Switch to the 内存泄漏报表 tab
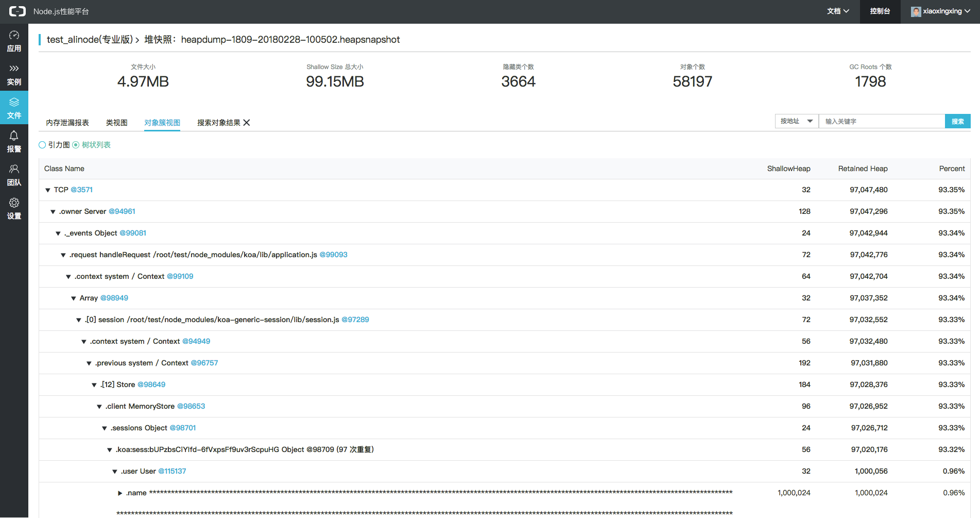Viewport: 980px width, 518px height. [x=67, y=123]
